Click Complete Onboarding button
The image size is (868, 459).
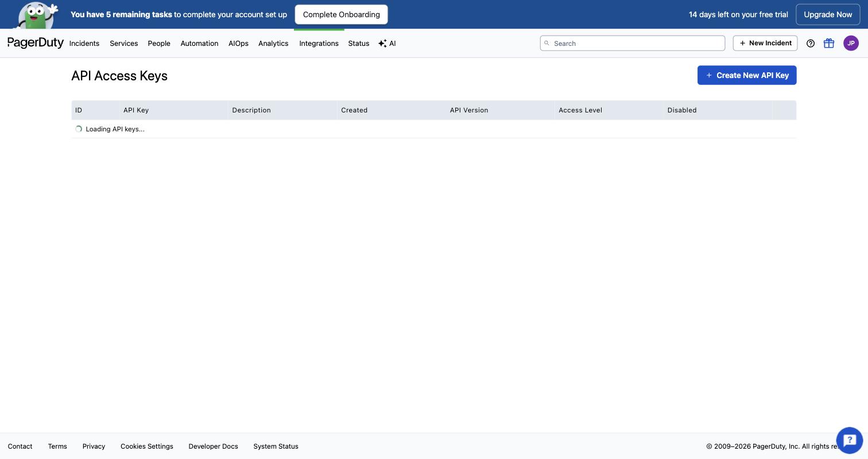pos(342,14)
